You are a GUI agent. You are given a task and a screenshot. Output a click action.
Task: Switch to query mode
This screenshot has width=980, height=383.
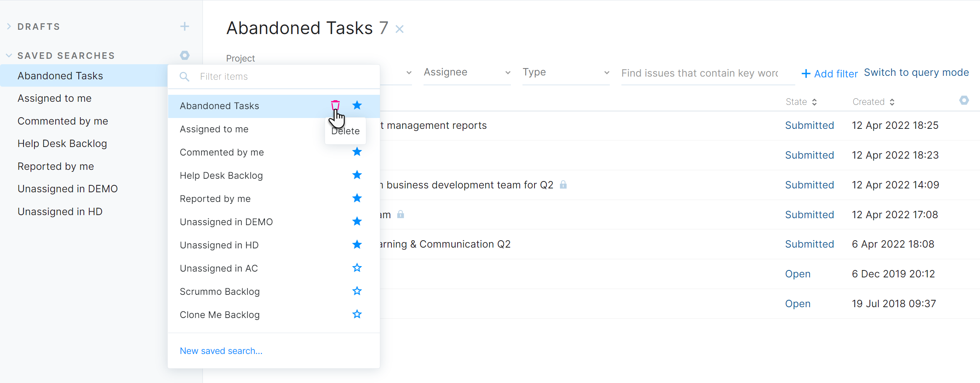(916, 72)
